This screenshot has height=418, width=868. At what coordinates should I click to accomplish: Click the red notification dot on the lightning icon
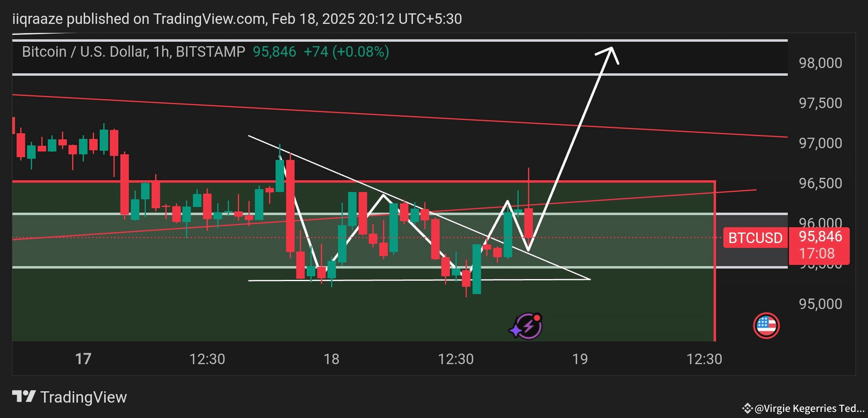tap(536, 318)
